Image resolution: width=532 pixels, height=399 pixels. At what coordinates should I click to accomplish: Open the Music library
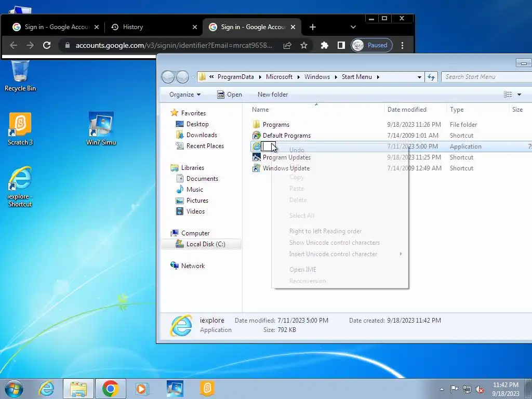click(190, 189)
